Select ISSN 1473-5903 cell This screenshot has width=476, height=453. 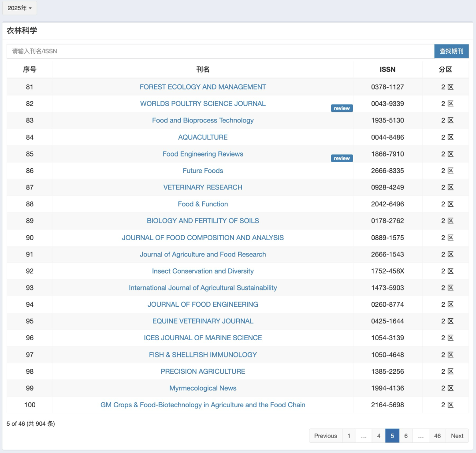point(387,288)
